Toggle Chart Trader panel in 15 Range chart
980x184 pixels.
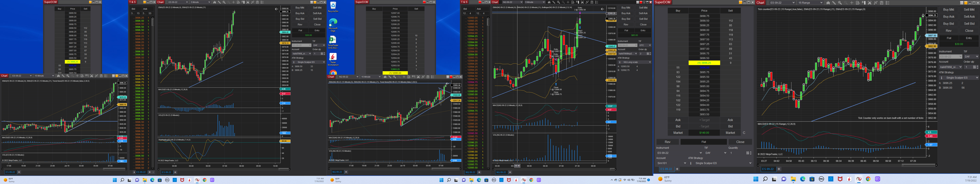(x=864, y=3)
